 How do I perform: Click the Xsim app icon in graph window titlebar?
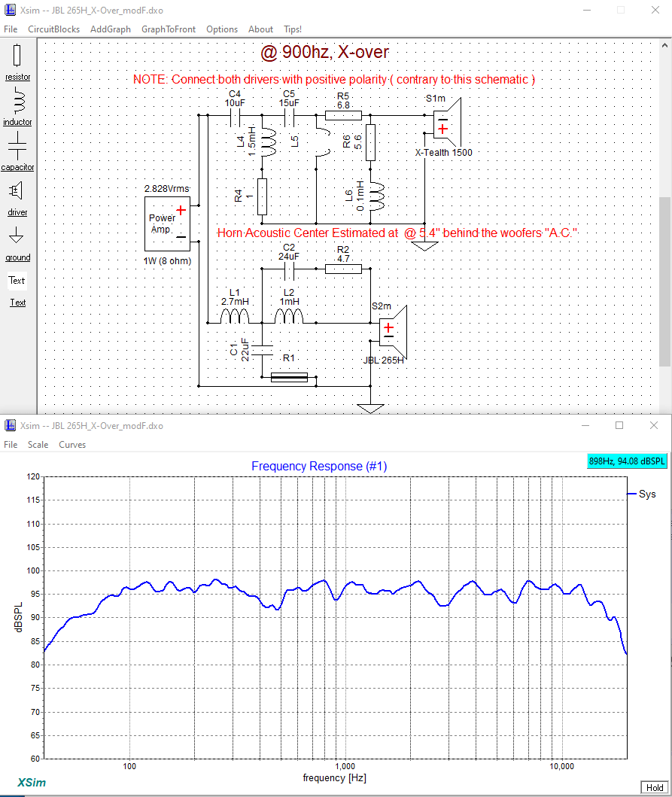(10, 425)
